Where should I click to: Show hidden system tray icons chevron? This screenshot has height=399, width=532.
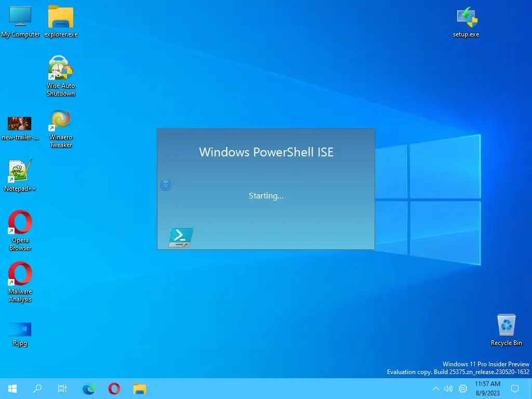point(436,389)
